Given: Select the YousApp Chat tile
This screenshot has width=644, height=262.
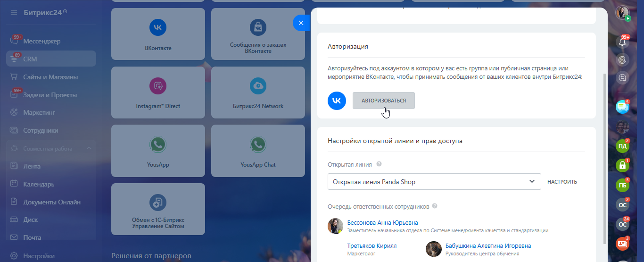Looking at the screenshot, I should pyautogui.click(x=258, y=151).
